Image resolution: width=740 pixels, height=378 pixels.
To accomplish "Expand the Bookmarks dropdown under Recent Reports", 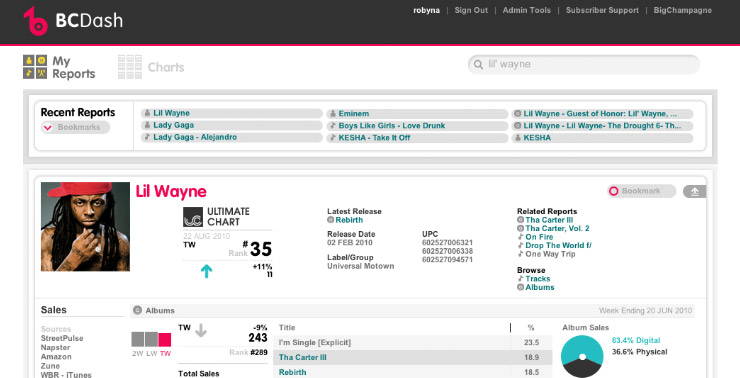I will tap(76, 127).
